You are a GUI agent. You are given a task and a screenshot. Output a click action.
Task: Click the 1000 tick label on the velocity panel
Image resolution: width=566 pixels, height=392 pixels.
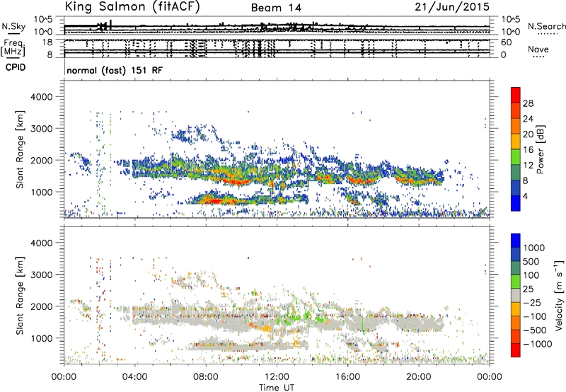click(42, 338)
